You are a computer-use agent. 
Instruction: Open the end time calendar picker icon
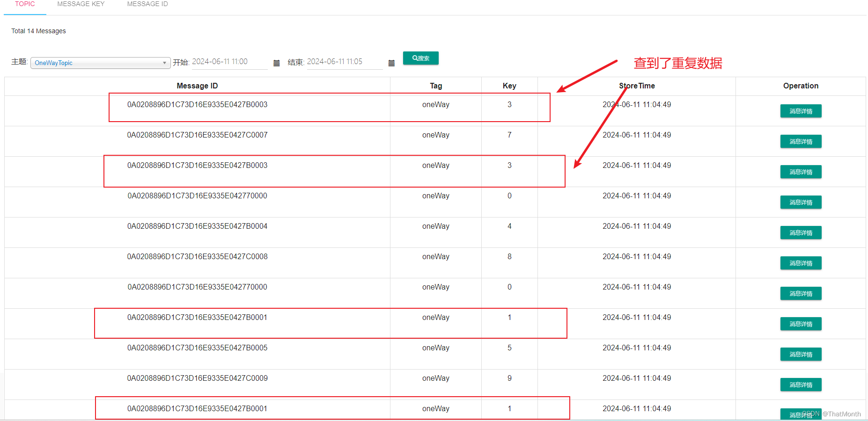tap(391, 63)
